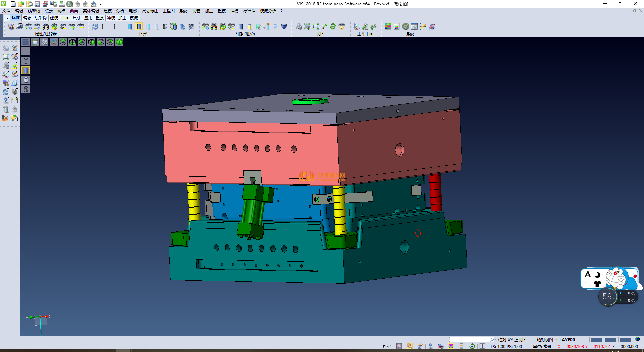Click the solid green cube view icon
Screen dimensions: 644x352
[119, 42]
